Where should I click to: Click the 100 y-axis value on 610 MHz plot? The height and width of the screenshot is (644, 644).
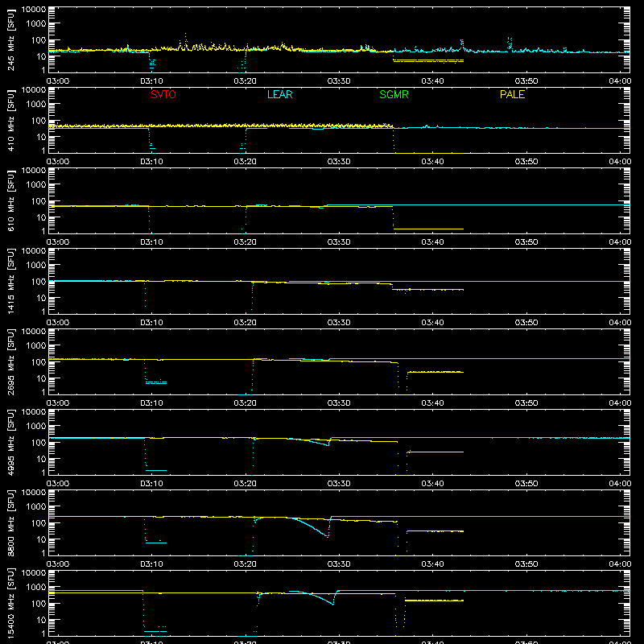pyautogui.click(x=39, y=201)
